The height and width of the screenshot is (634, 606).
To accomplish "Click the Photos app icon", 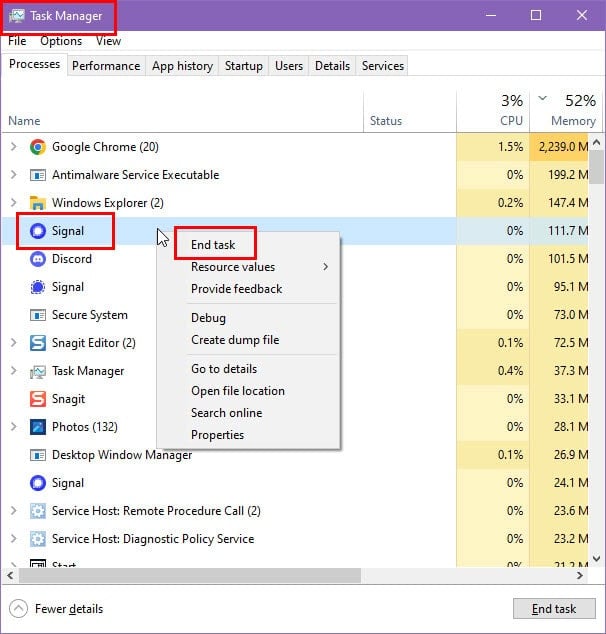I will click(38, 427).
